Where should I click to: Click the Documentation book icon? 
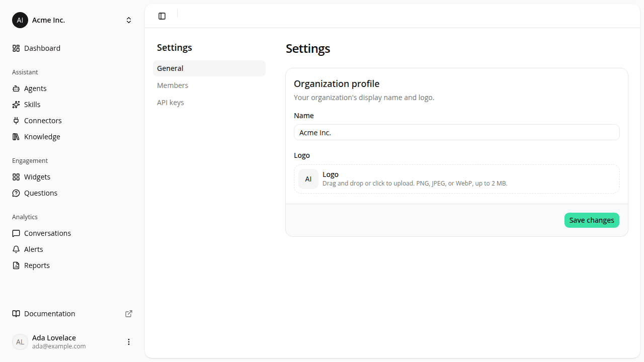click(16, 314)
